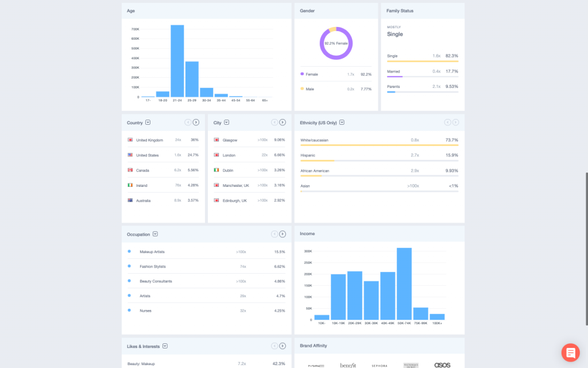Click the yellow Male legend dot
Image resolution: width=588 pixels, height=368 pixels.
pos(302,89)
